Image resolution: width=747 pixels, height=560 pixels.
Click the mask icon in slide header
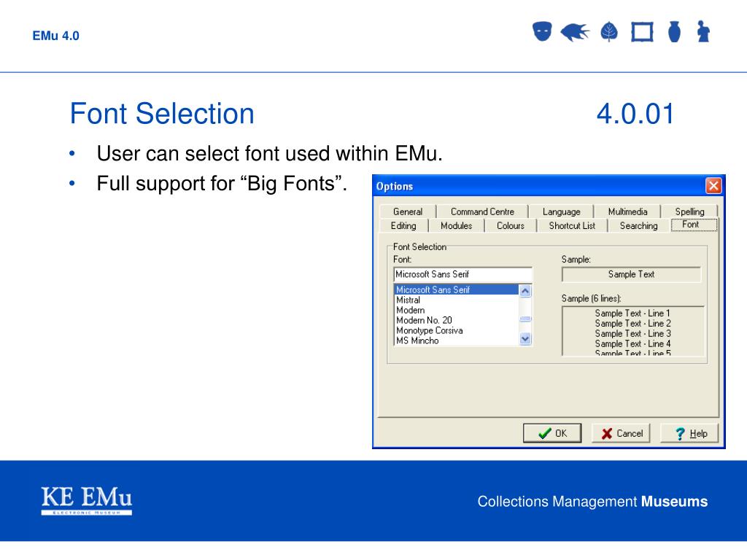[542, 31]
